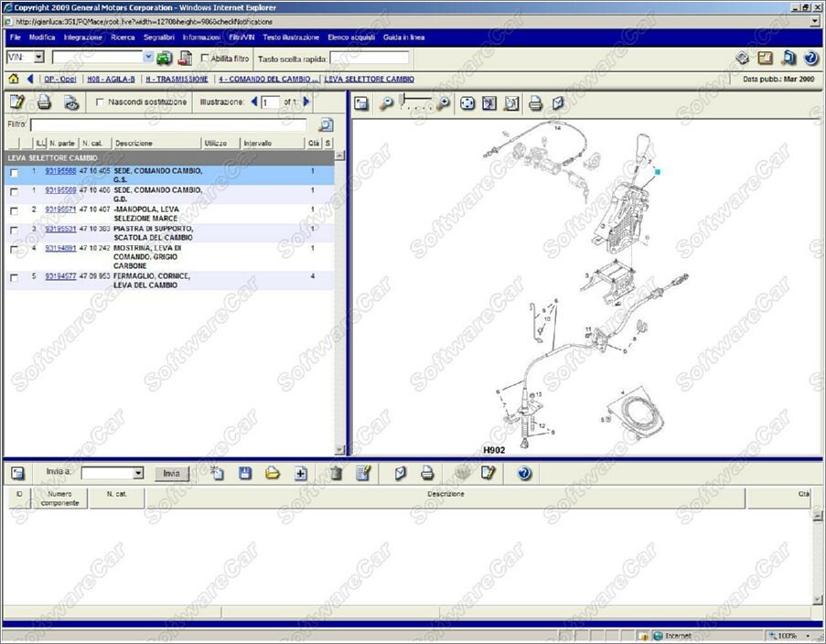The image size is (826, 644).
Task: Save the shopping list with the floppy disk icon
Action: tap(245, 473)
